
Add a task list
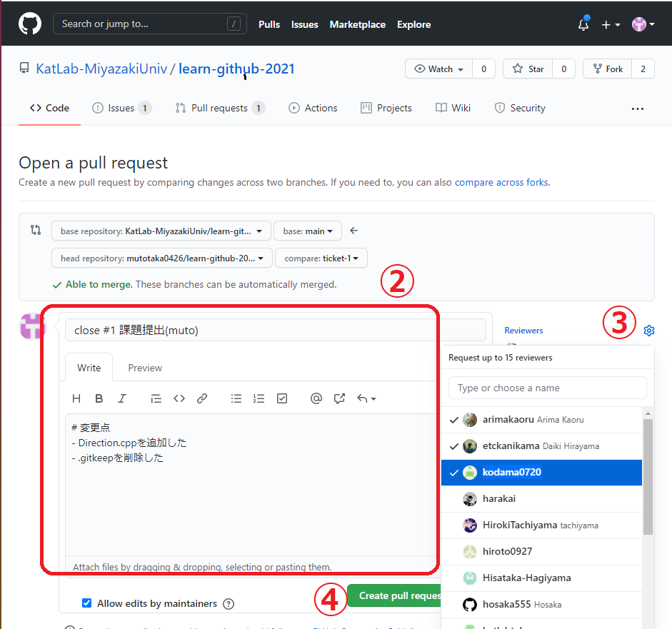point(282,398)
